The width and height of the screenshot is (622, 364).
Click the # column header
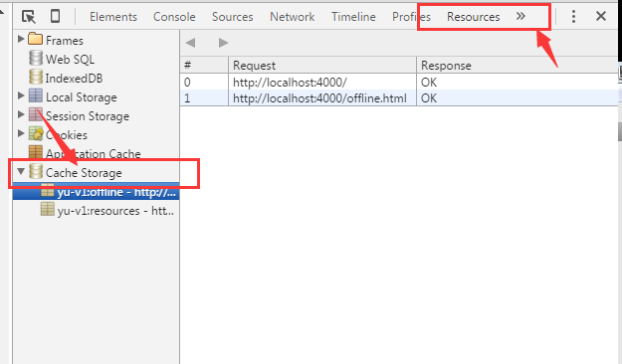204,66
